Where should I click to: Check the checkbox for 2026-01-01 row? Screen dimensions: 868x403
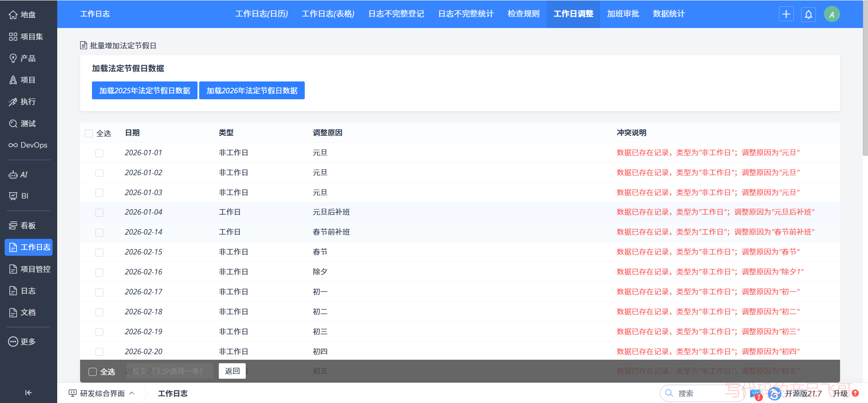(99, 153)
